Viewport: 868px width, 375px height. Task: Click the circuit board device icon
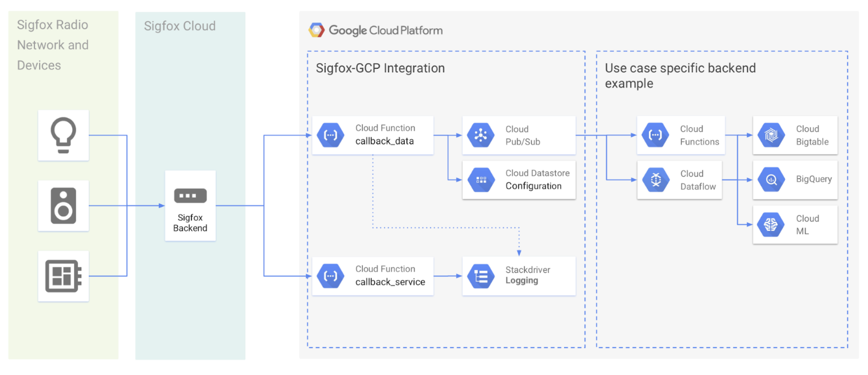click(x=63, y=276)
